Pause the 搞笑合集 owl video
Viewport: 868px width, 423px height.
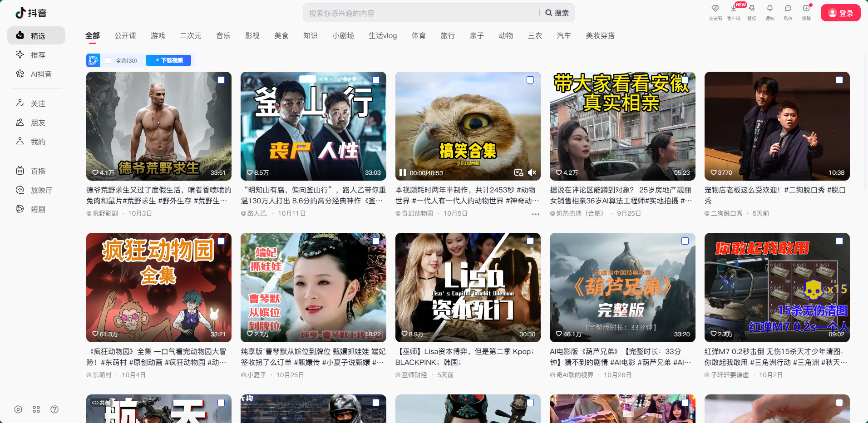click(x=402, y=172)
